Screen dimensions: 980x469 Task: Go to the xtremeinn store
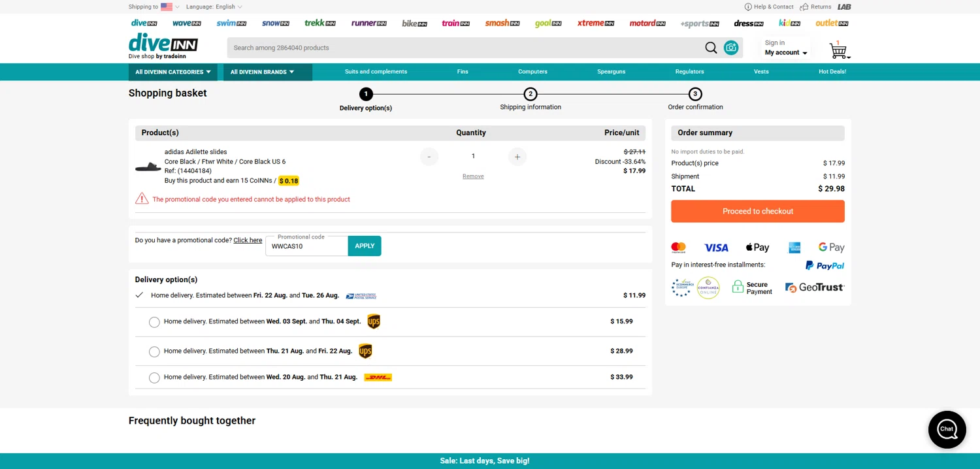[595, 23]
